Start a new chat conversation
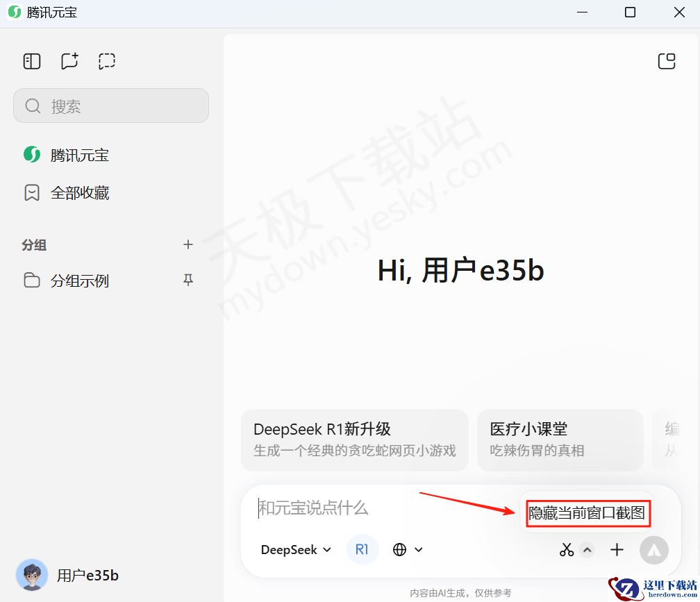The image size is (700, 602). click(x=69, y=61)
